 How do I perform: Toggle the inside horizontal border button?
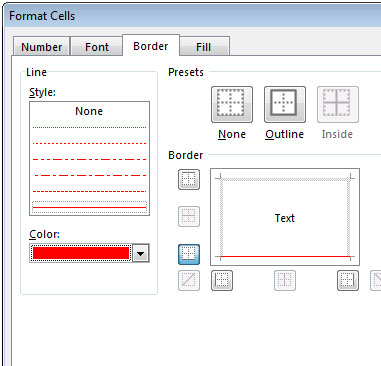click(189, 217)
